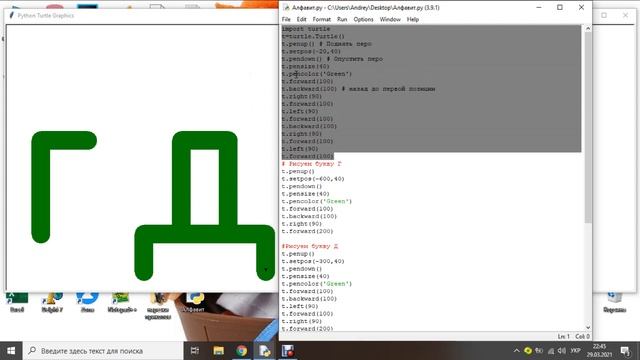Click the line 't.setpos(-600,40)'
Image resolution: width=640 pixels, height=360 pixels.
tap(313, 179)
